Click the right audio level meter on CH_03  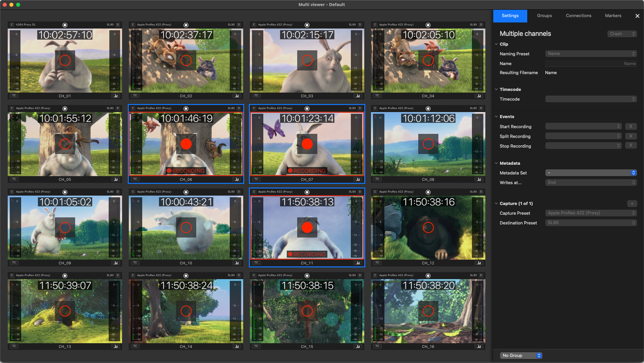pos(357,60)
